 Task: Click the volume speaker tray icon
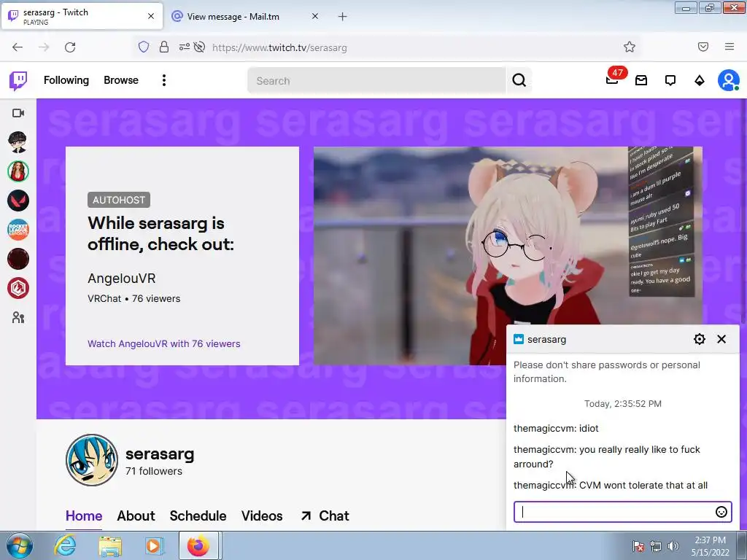tap(673, 546)
